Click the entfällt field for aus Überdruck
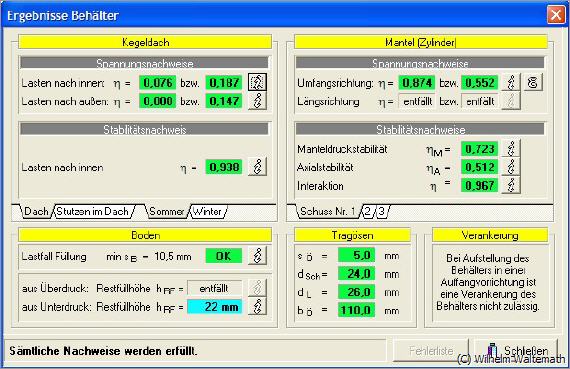The width and height of the screenshot is (570, 369). coord(214,288)
